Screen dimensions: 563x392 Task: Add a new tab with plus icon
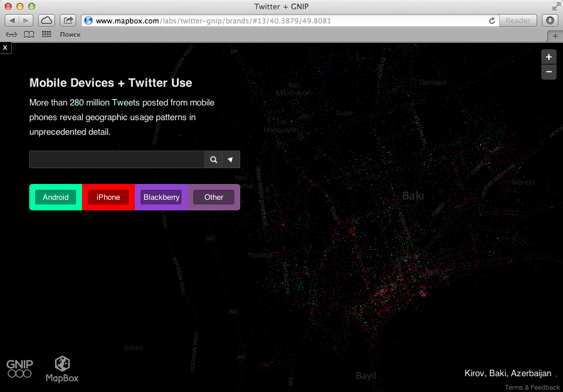coord(555,36)
